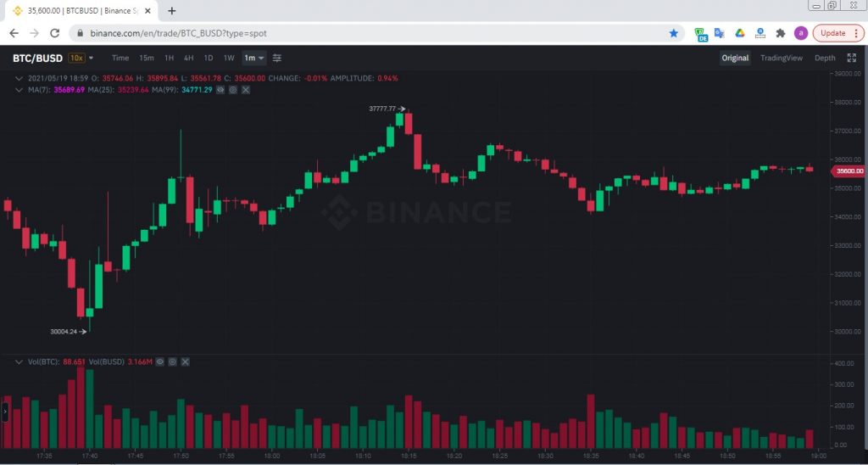Open Google Drive extension

(x=739, y=33)
